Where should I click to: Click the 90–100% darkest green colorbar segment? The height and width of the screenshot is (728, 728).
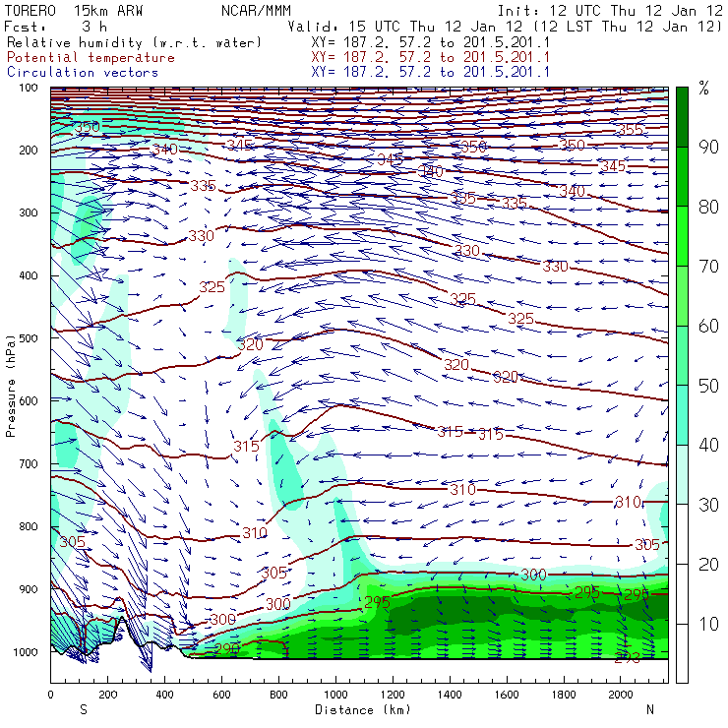tap(682, 117)
